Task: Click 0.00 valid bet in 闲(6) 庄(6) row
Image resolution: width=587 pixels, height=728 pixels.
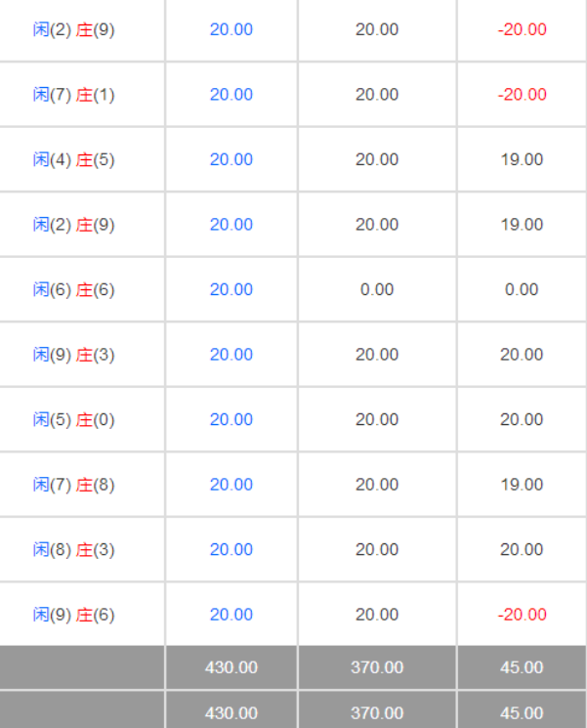Action: [x=377, y=289]
